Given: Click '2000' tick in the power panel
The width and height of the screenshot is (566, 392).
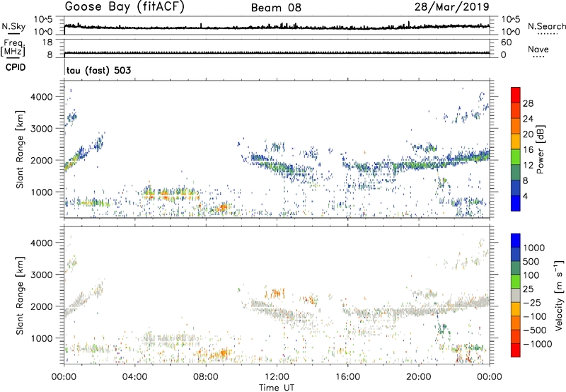Looking at the screenshot, I should pos(41,160).
